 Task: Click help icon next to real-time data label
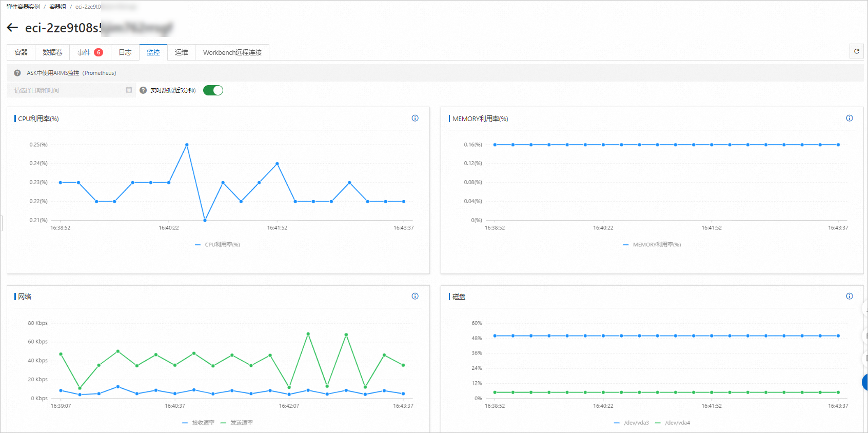pos(143,90)
